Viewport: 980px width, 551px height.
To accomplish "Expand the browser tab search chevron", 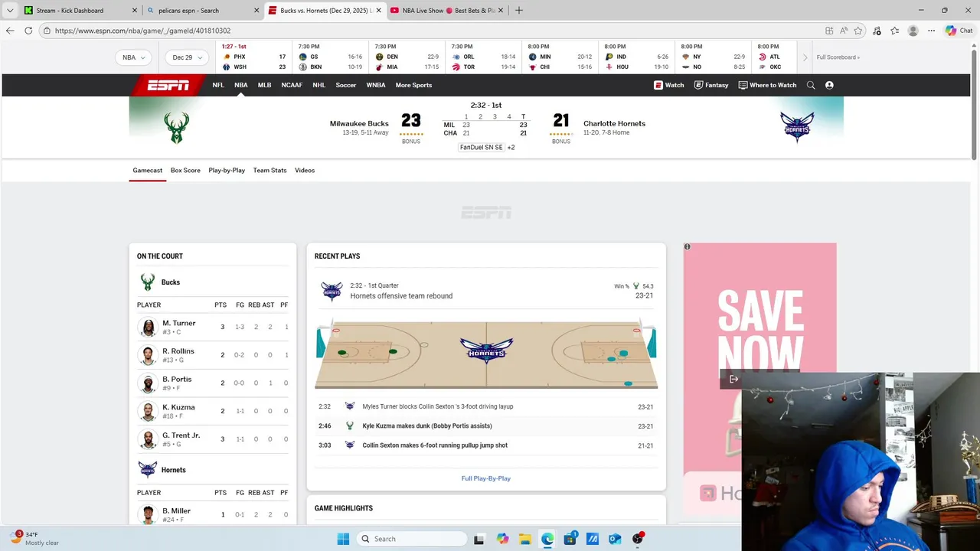I will click(9, 10).
